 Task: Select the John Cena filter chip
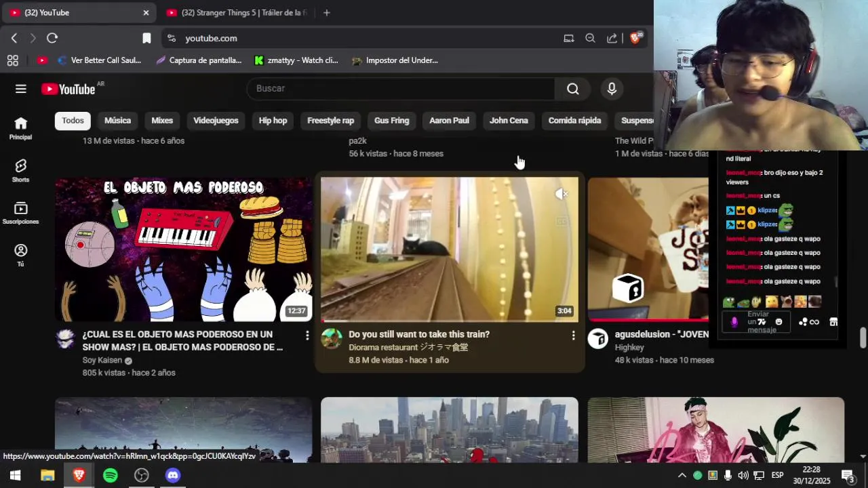(x=509, y=121)
